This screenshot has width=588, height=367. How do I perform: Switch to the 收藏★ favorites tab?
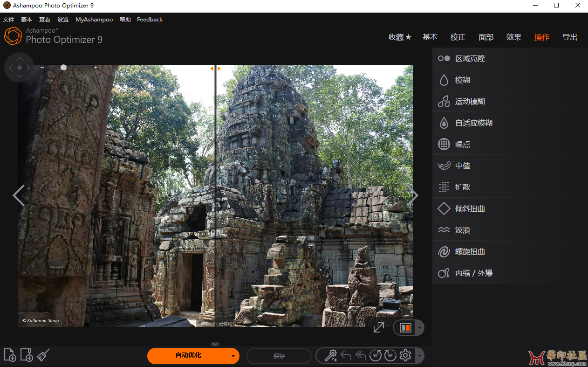tap(400, 37)
